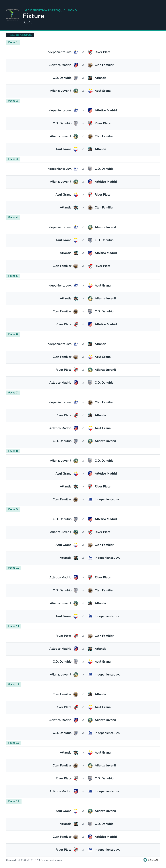166x868 pixels.
Task: Click the 'vs' of Fecha 9 Atlantis match
Action: [x=83, y=558]
